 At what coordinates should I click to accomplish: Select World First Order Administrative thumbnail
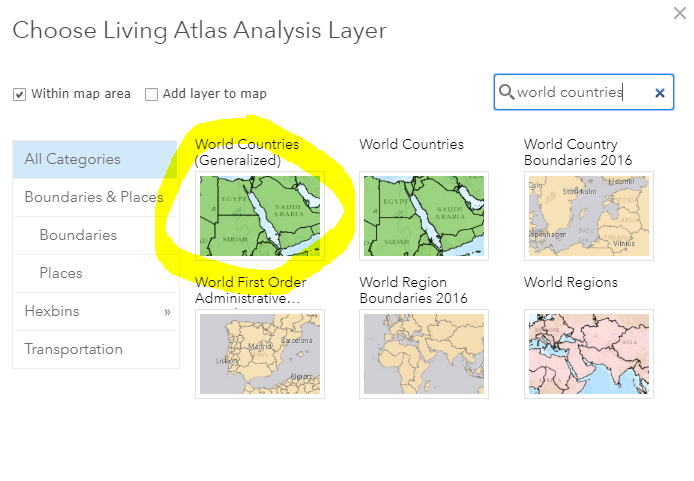pyautogui.click(x=260, y=354)
